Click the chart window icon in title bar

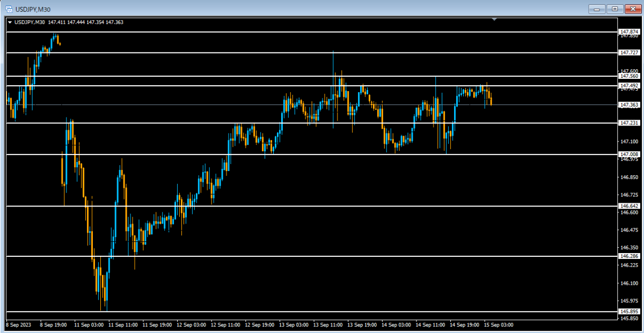pyautogui.click(x=9, y=9)
